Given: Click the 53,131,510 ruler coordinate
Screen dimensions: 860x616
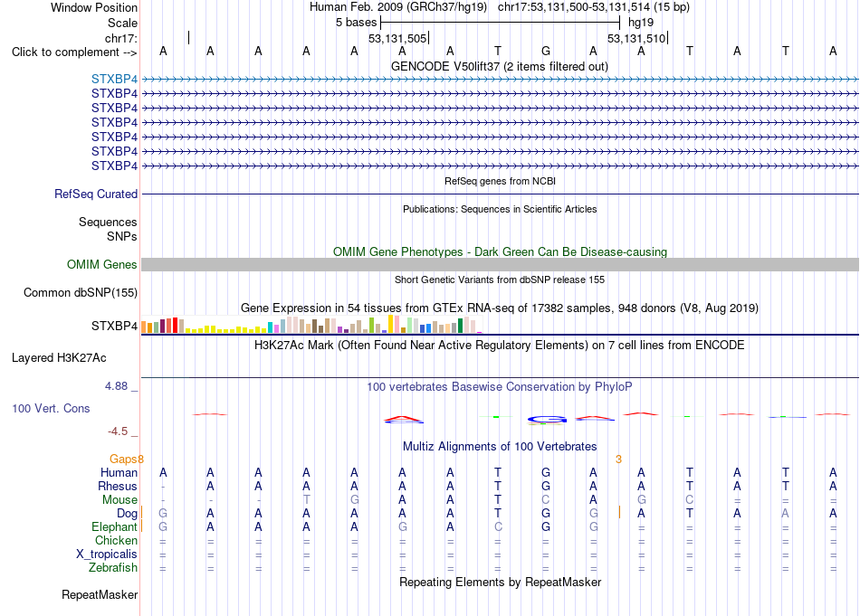Looking at the screenshot, I should click(x=636, y=39).
